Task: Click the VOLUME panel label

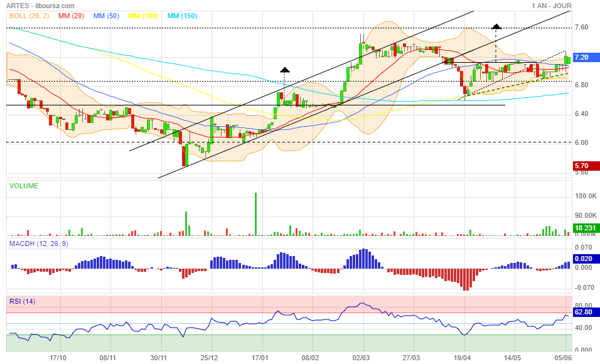Action: [24, 186]
